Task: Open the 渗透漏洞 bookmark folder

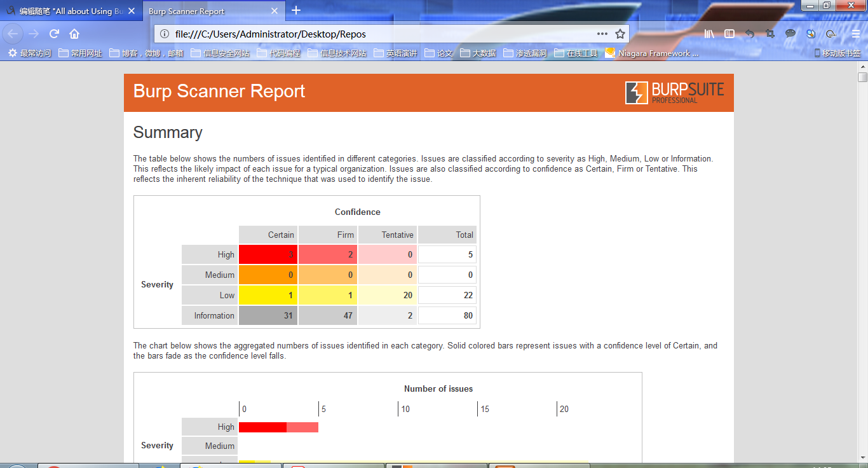Action: click(525, 53)
